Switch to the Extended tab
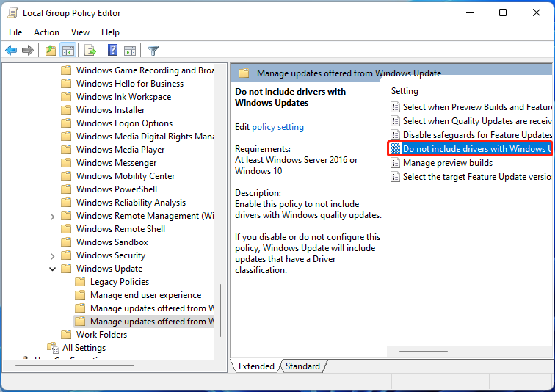 click(256, 366)
